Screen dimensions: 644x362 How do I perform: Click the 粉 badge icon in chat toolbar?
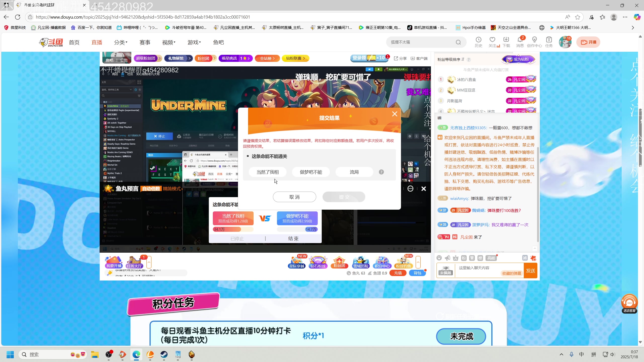(464, 258)
